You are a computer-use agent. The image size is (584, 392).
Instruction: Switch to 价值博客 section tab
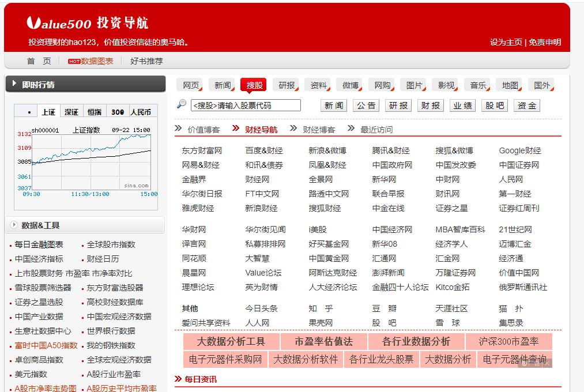click(x=204, y=130)
